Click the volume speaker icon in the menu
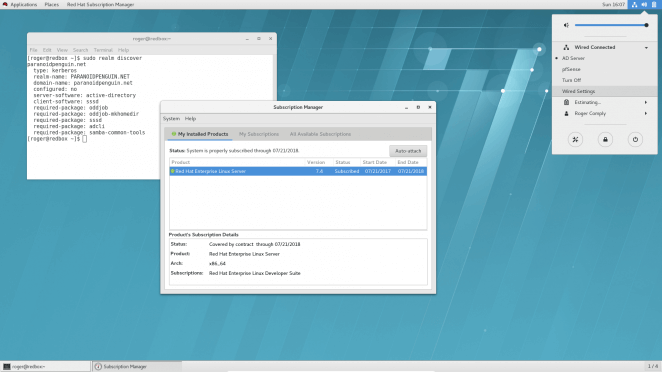 coord(566,25)
